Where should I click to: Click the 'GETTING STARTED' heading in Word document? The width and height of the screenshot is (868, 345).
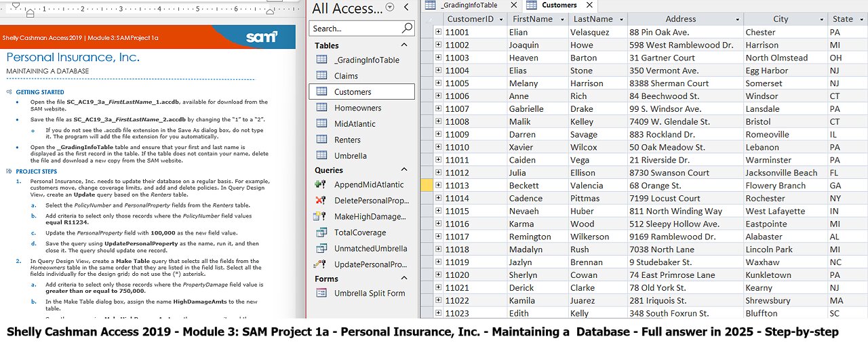click(40, 92)
